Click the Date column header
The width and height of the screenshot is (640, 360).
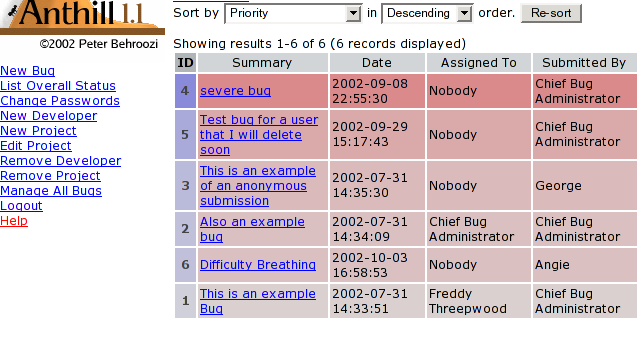(x=377, y=62)
